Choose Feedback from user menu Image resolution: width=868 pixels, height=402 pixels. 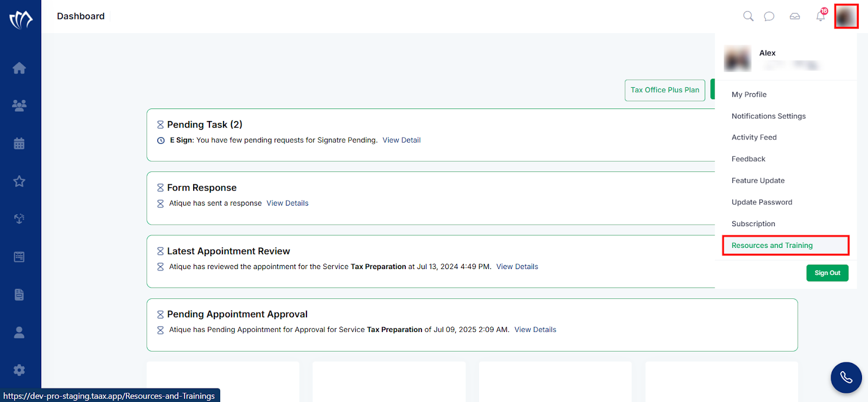(x=748, y=159)
